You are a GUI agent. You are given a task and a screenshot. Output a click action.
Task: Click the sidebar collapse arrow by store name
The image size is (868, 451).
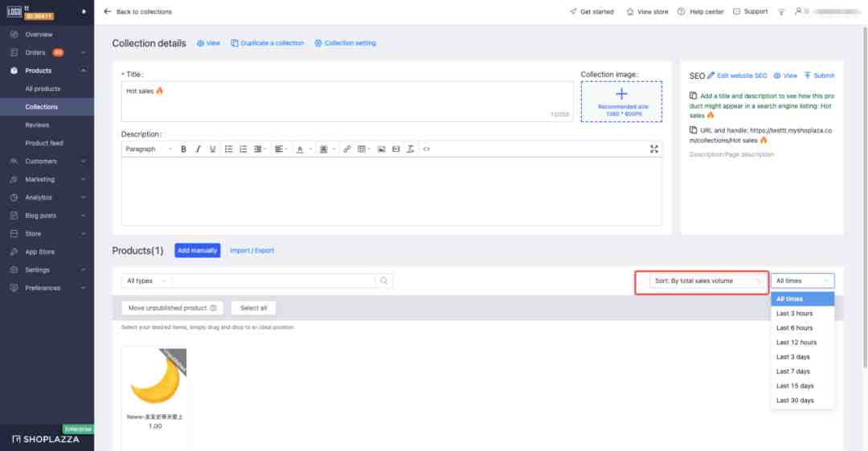pyautogui.click(x=84, y=11)
